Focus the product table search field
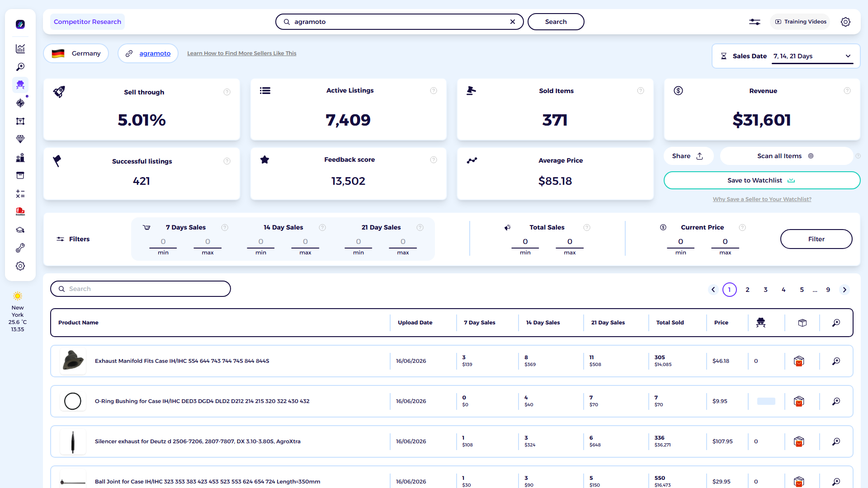Screen dimensions: 868x488 tap(141, 289)
